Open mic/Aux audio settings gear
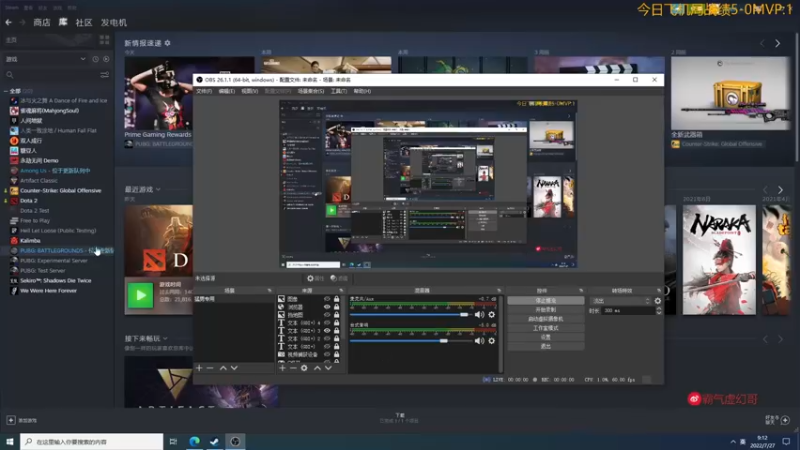The width and height of the screenshot is (800, 450). click(491, 315)
